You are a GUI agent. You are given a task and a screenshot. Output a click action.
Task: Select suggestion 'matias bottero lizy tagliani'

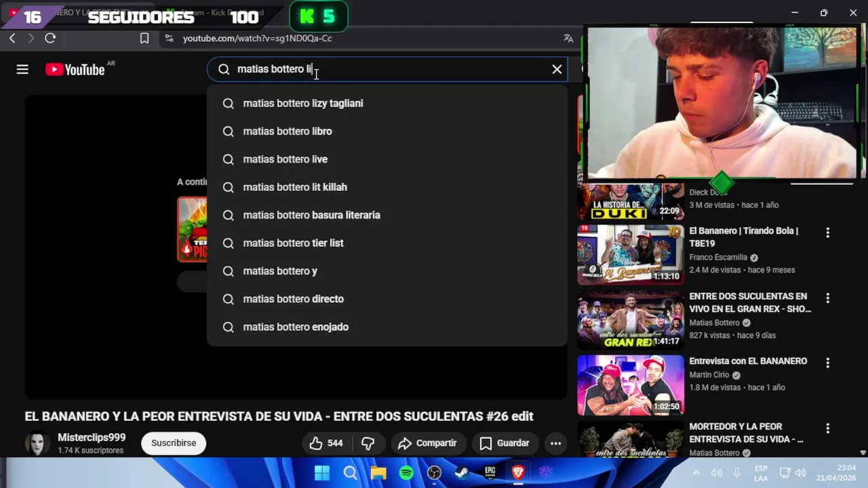387,103
